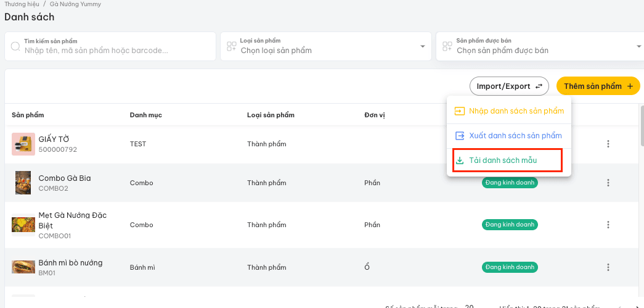
Task: Click Đang kinh doanh badge for Bánh mì bò nướng
Action: click(x=510, y=267)
